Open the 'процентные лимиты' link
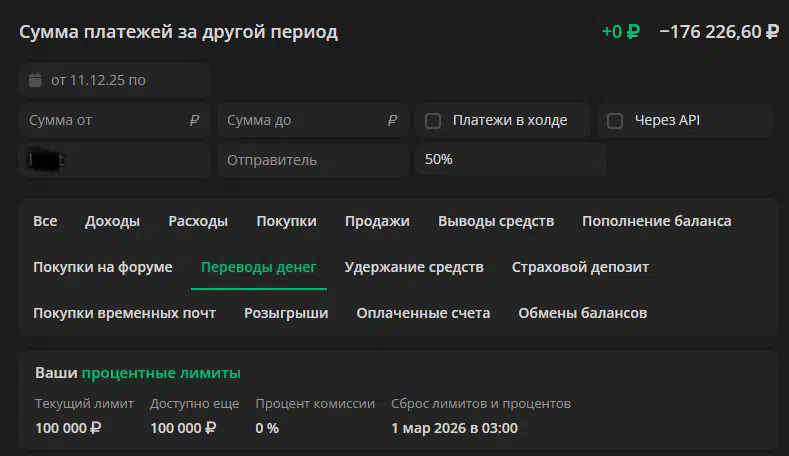 pos(161,373)
